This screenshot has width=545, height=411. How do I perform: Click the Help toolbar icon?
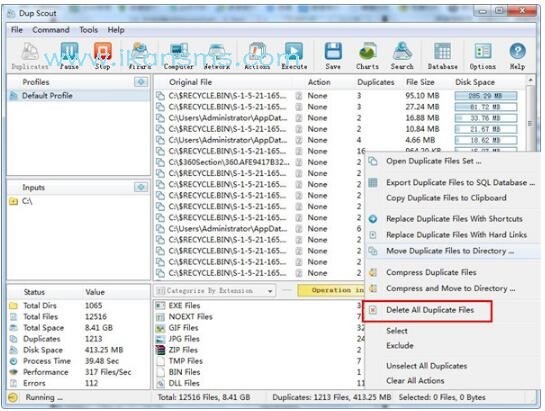tap(517, 55)
